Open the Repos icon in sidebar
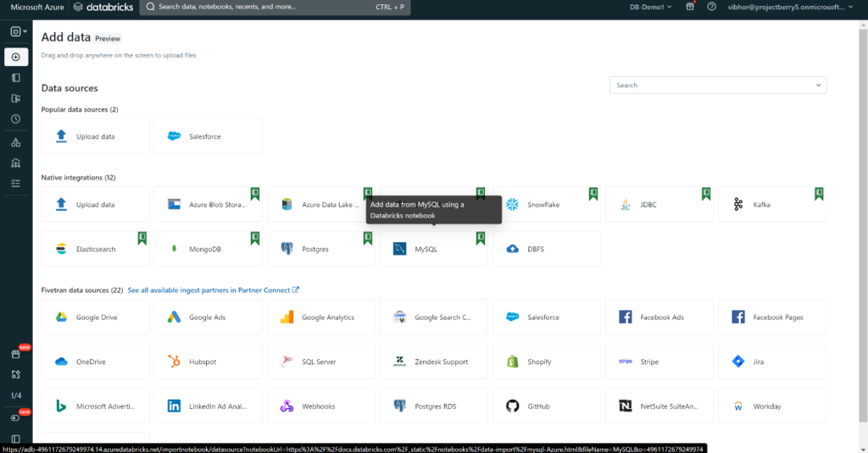 pyautogui.click(x=16, y=98)
